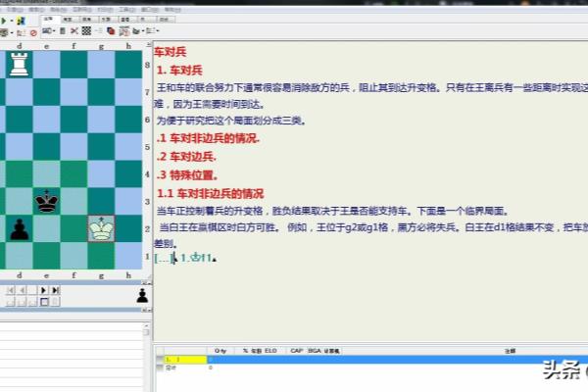The width and height of the screenshot is (588, 392).
Task: Click the line .1 车对非边兵的情况.
Action: click(x=208, y=138)
